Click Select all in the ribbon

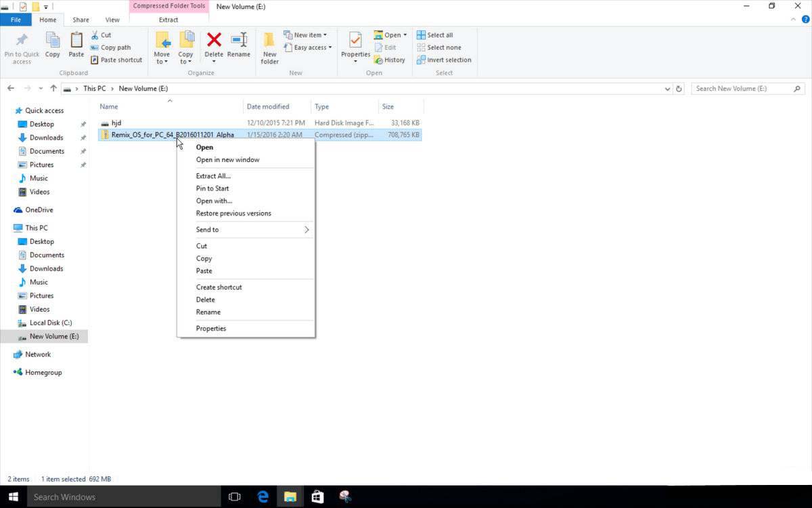pyautogui.click(x=435, y=35)
